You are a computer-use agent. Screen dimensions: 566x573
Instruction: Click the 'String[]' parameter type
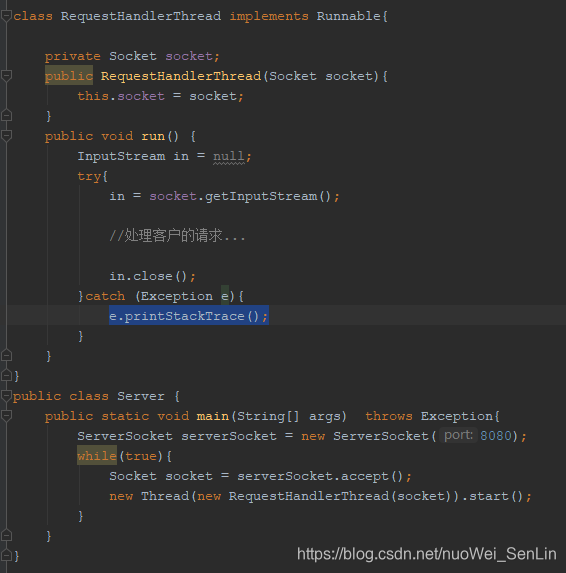point(268,416)
